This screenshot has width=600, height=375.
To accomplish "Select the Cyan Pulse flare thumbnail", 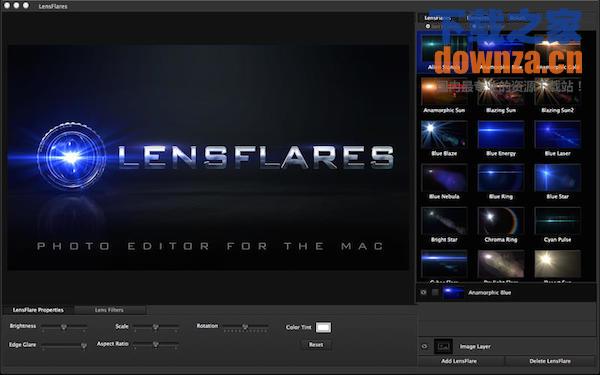I will (x=557, y=221).
